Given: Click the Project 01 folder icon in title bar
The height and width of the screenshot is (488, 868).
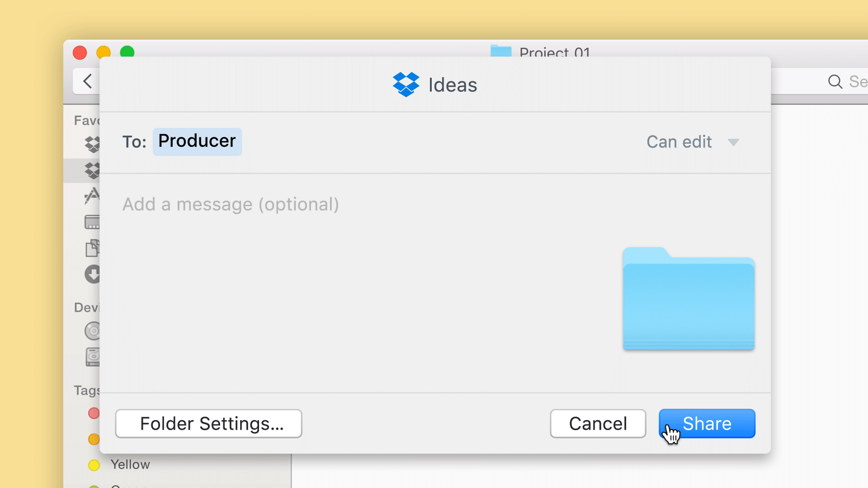Looking at the screenshot, I should click(501, 51).
